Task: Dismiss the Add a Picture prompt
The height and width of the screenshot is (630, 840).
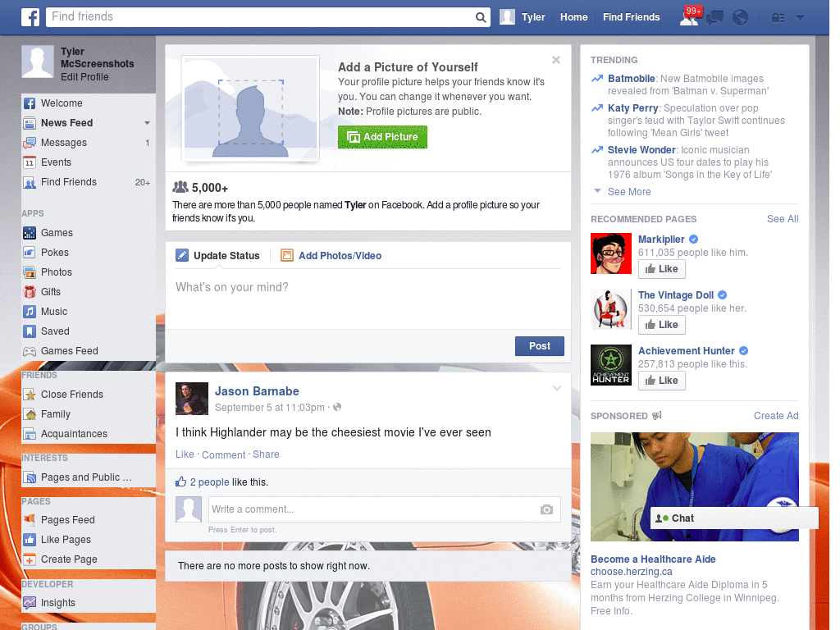Action: (556, 60)
